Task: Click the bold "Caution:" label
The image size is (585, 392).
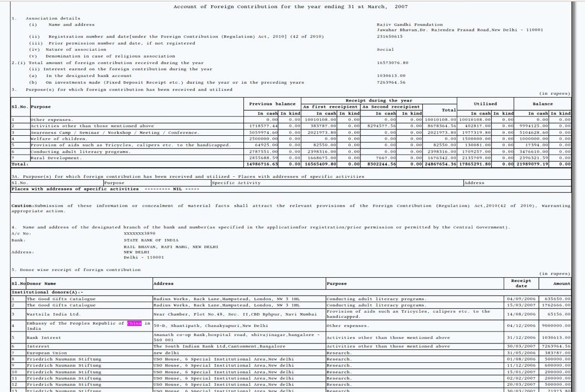Action: [x=23, y=205]
